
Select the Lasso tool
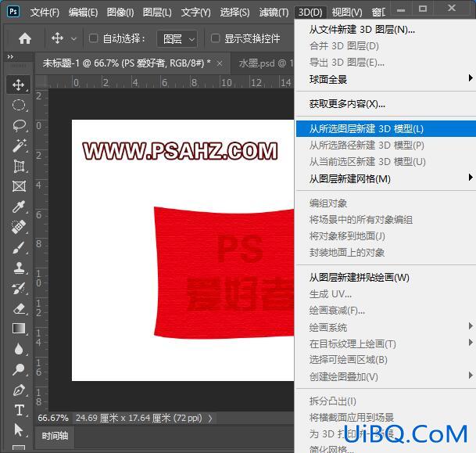19,125
